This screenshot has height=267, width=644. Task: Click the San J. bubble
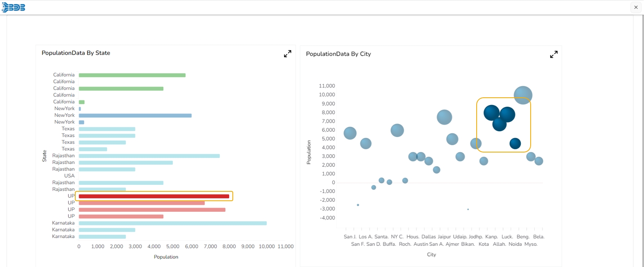pyautogui.click(x=350, y=133)
